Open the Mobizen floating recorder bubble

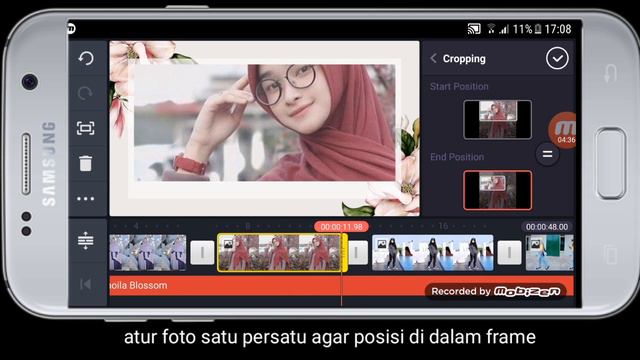point(563,130)
